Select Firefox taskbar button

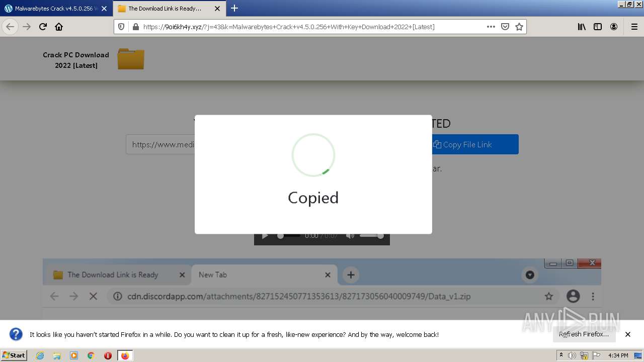pos(125,355)
